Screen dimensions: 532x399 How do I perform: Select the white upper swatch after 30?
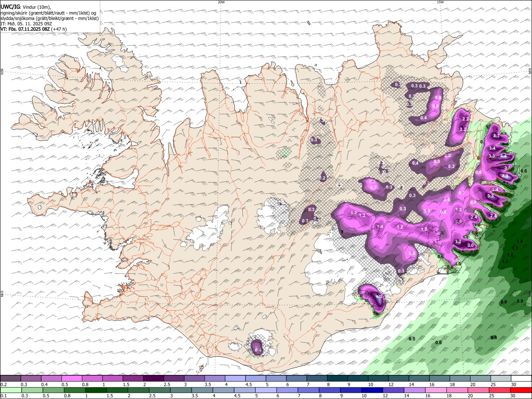click(522, 379)
